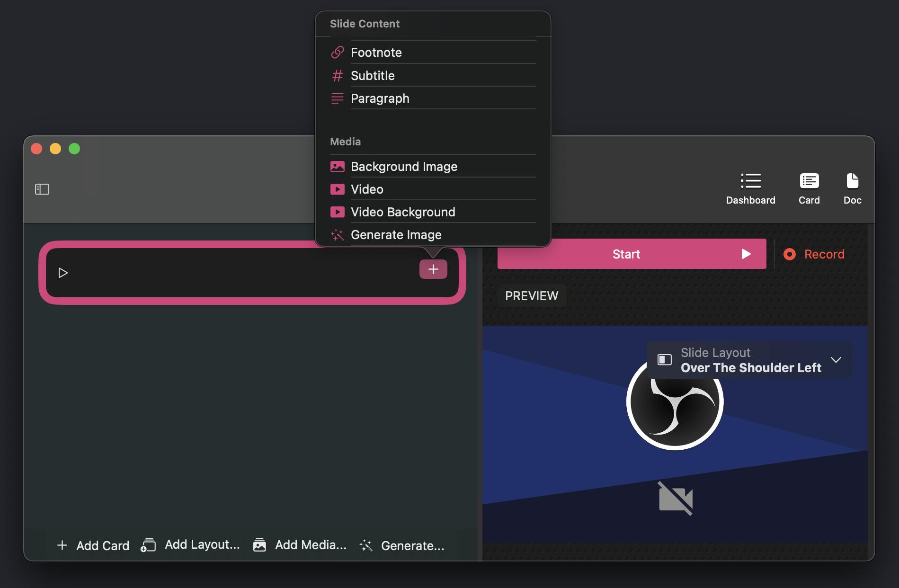The image size is (899, 588).
Task: Click the sparkle icon beside Generate...
Action: [366, 545]
